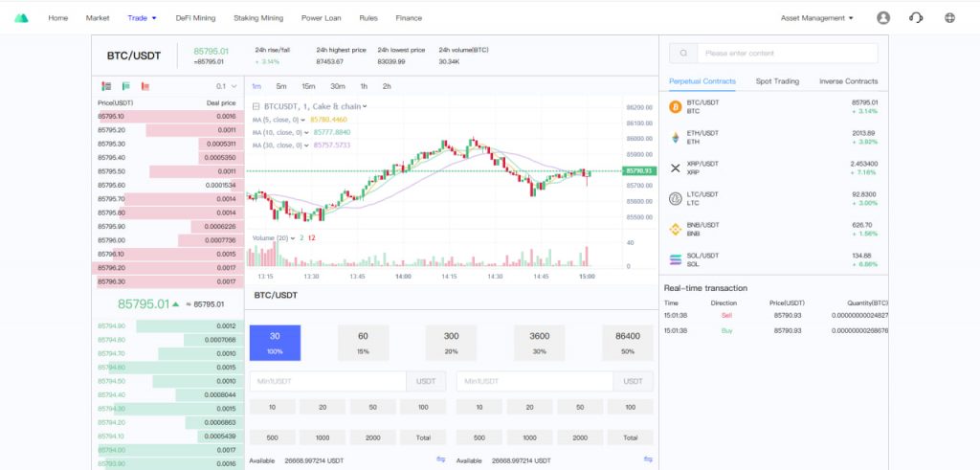Viewport: 980px width, 470px height.
Task: Show only sell orders in order book
Action: click(147, 86)
